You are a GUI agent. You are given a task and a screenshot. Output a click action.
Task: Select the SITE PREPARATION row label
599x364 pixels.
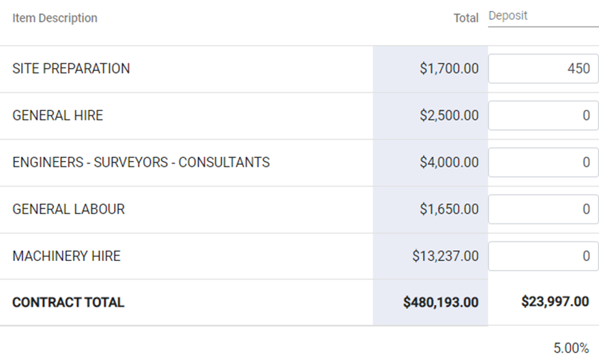pyautogui.click(x=71, y=69)
